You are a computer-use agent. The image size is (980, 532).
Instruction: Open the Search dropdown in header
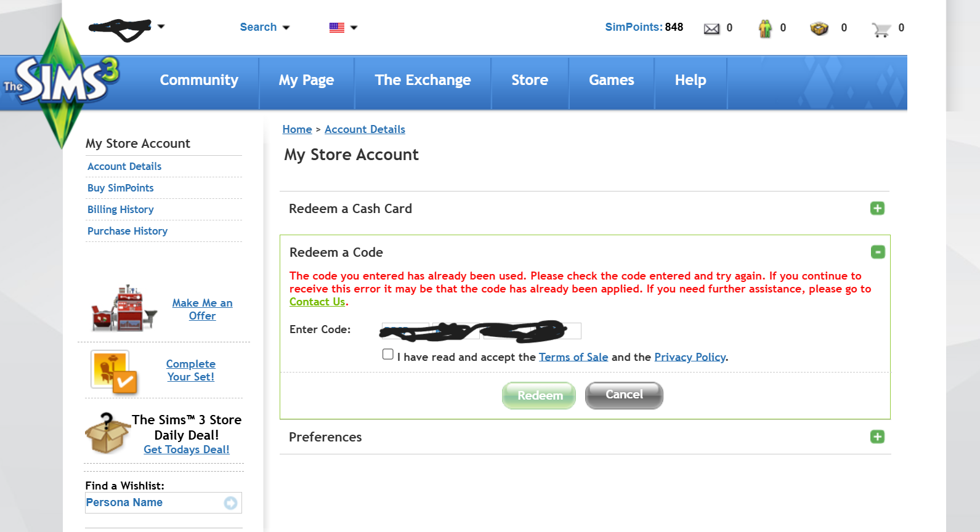coord(264,27)
